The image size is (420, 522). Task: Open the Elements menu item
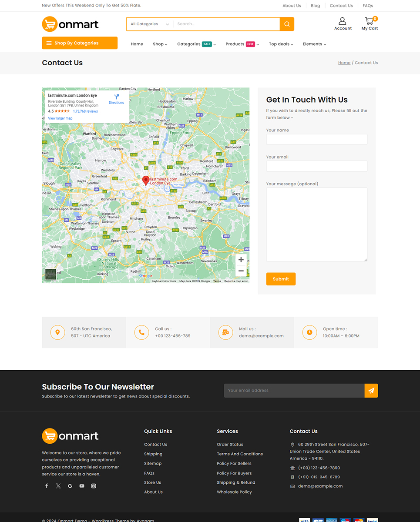[x=314, y=44]
